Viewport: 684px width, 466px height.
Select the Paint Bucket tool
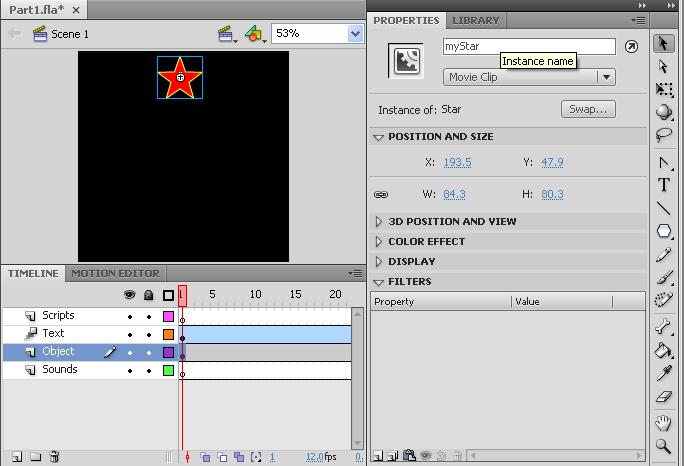(x=663, y=350)
